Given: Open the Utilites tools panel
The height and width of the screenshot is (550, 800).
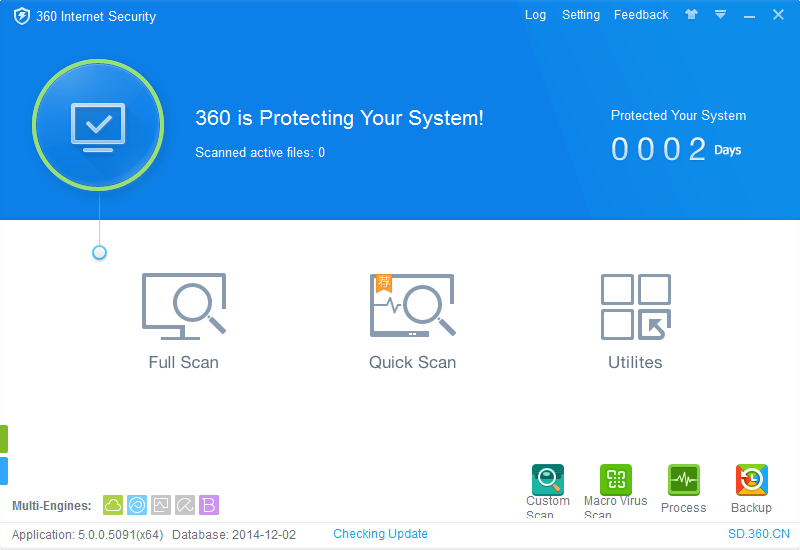Looking at the screenshot, I should (x=635, y=321).
